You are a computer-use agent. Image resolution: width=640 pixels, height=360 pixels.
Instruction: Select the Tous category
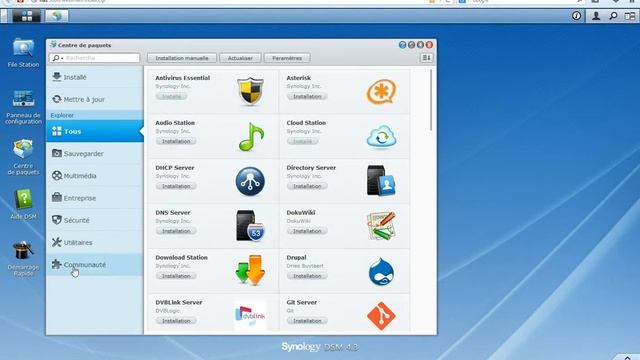(95, 131)
